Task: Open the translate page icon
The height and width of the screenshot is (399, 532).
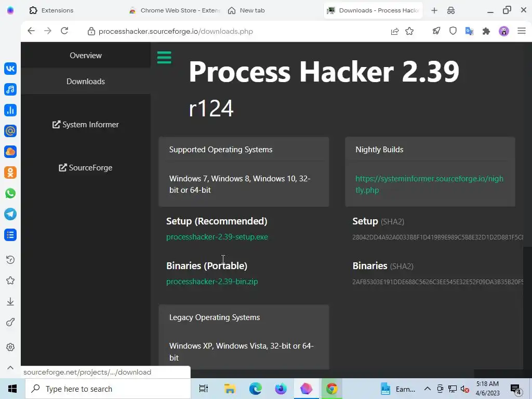Action: click(x=470, y=31)
